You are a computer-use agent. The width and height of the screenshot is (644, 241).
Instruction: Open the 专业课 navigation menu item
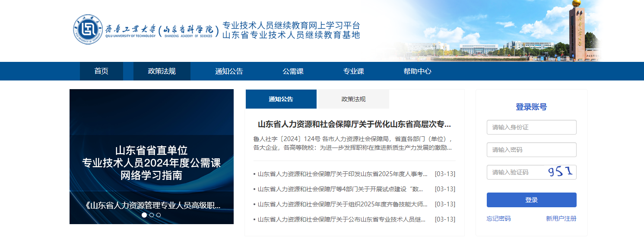tap(353, 71)
